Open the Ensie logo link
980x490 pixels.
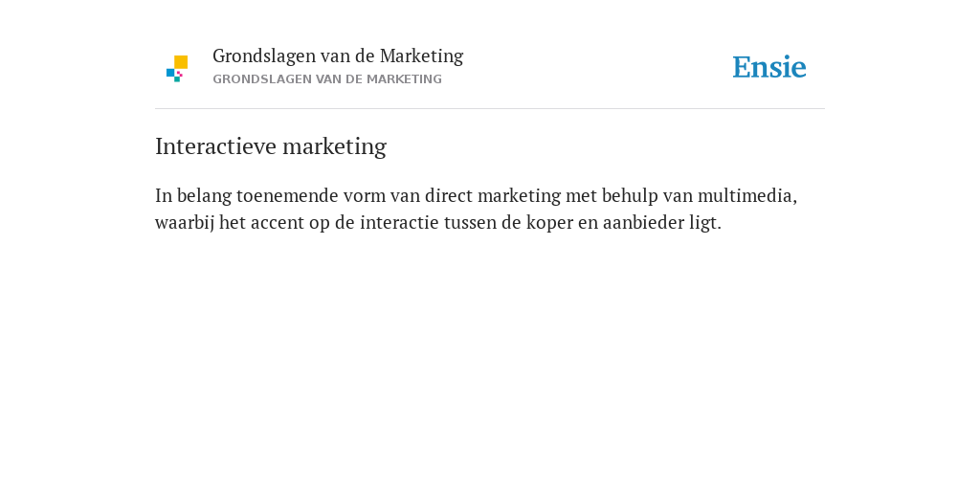click(769, 67)
